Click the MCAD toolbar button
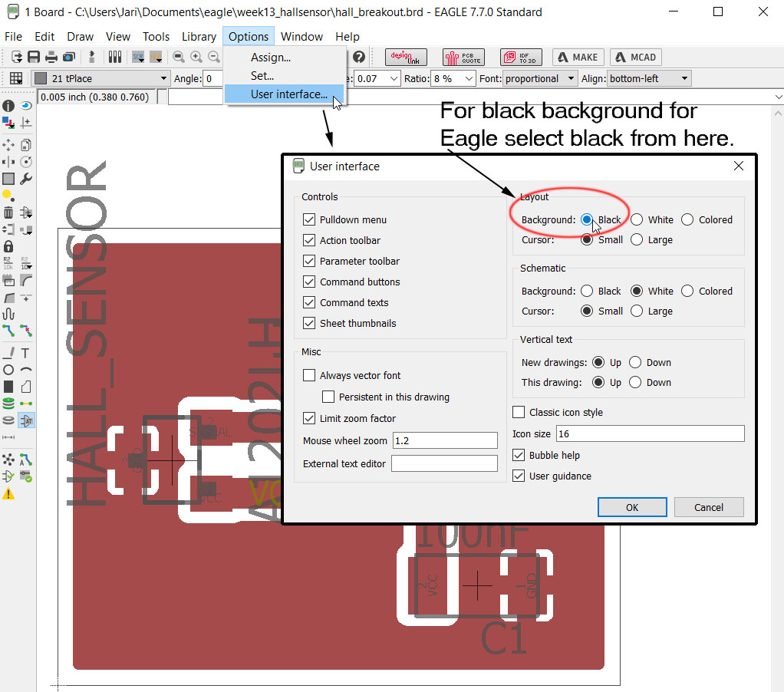 coord(636,57)
